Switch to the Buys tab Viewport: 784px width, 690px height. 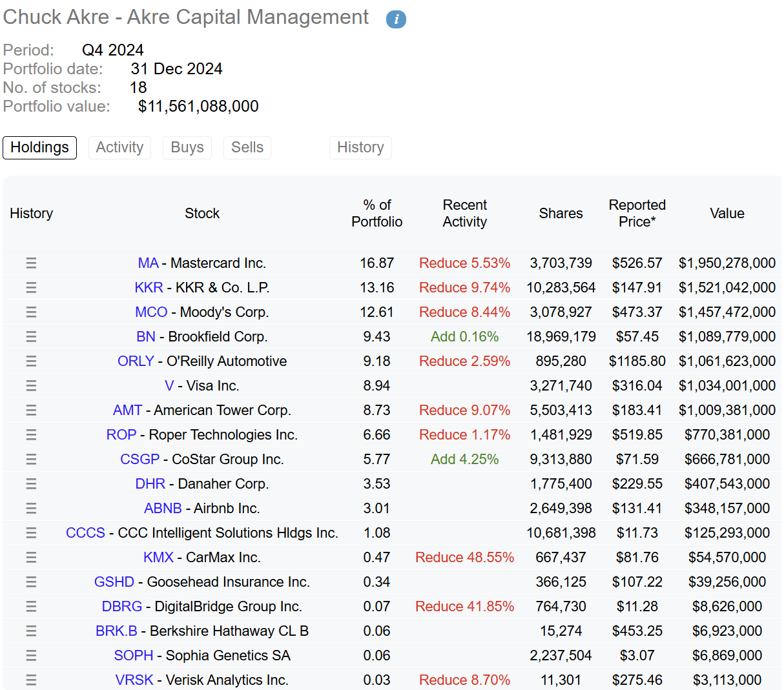187,147
